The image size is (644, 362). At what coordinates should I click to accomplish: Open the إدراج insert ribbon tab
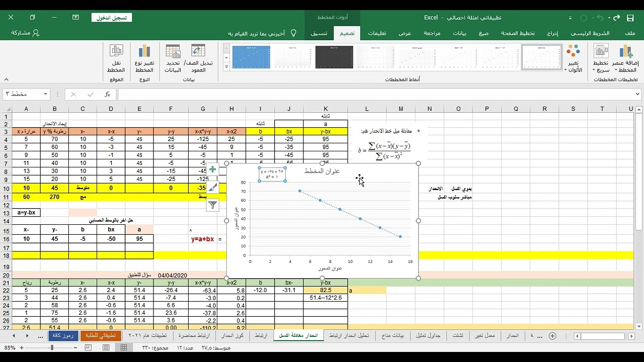552,33
